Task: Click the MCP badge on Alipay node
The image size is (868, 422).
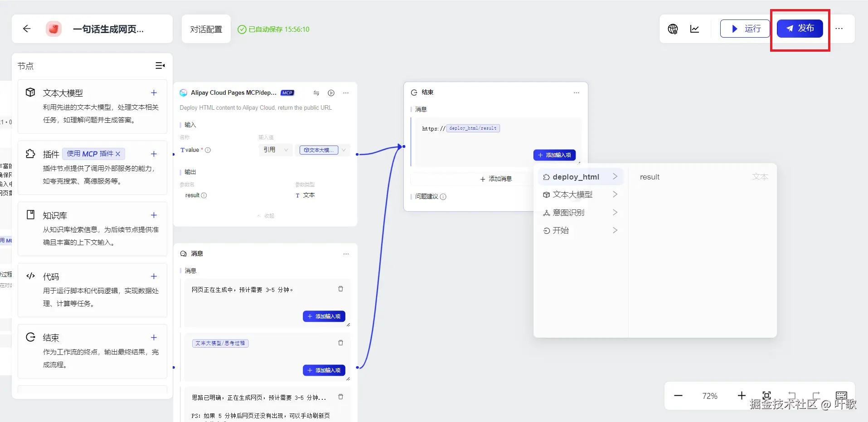Action: pos(287,93)
